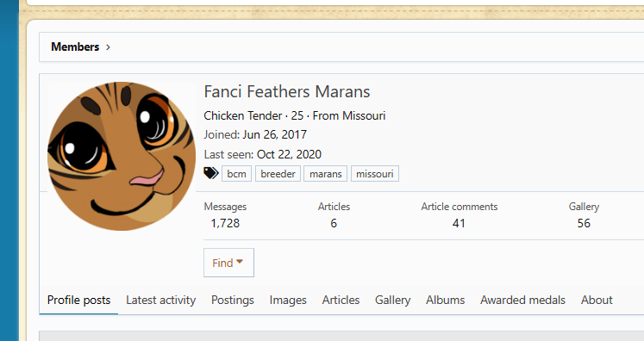The width and height of the screenshot is (644, 341).
Task: Click the Members breadcrumb arrow
Action: point(108,47)
